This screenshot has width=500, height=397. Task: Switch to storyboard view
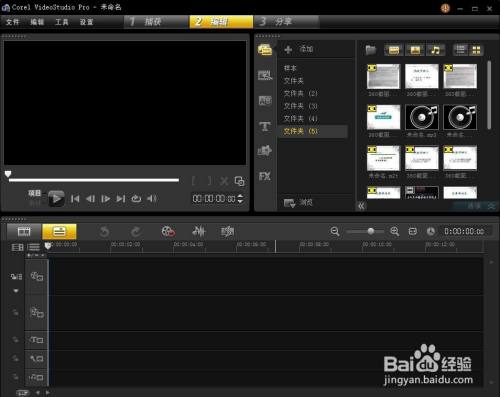(24, 231)
